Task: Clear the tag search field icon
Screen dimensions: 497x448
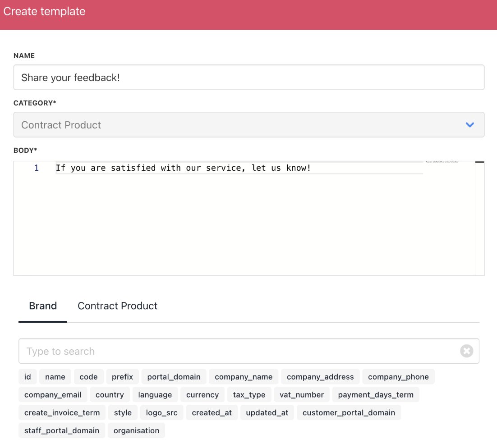Action: coord(467,351)
